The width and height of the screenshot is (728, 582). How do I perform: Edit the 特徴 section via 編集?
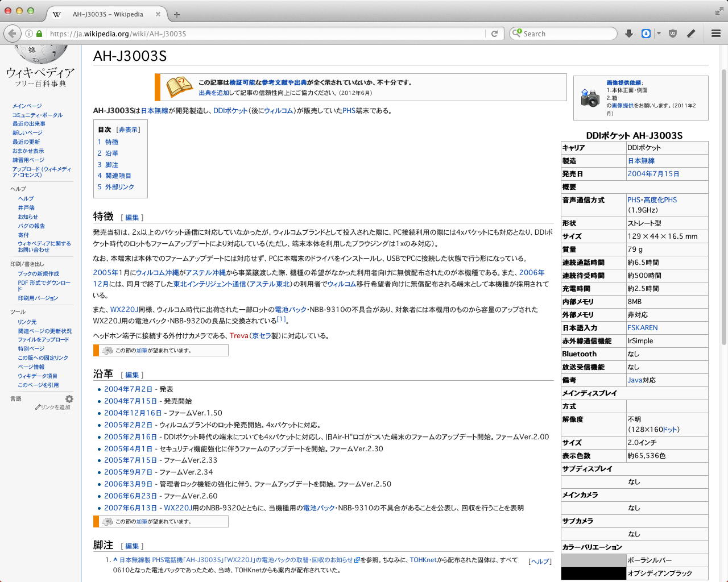tap(132, 217)
